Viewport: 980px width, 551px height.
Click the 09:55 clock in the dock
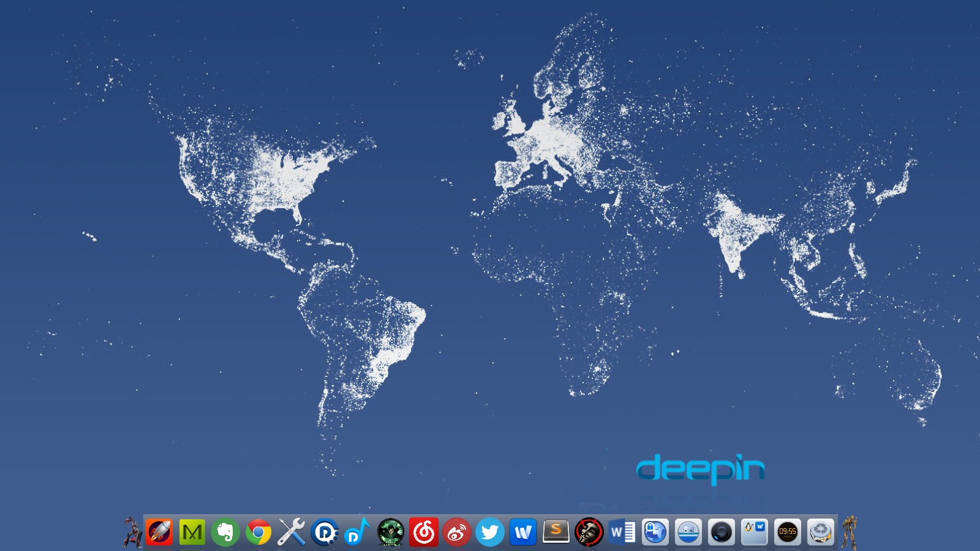coord(788,532)
